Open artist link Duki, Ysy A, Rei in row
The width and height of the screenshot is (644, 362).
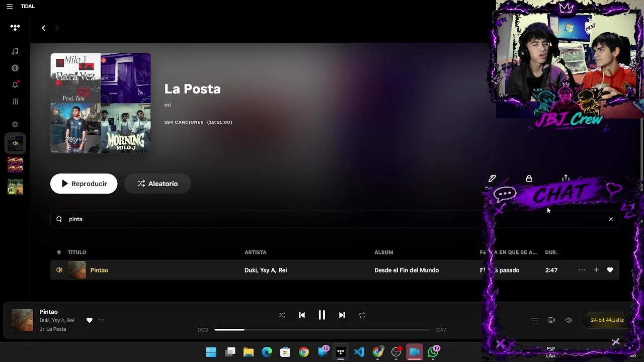coord(266,270)
